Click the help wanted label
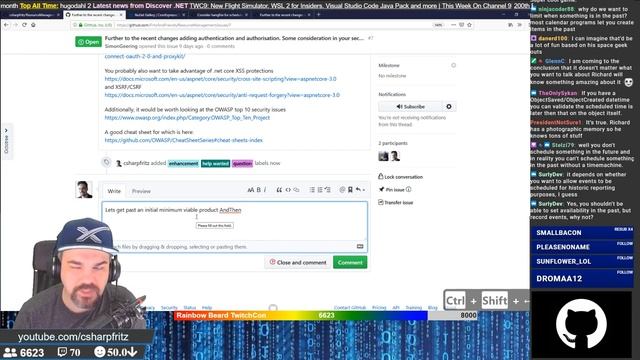Viewport: 640px width, 360px height. [x=216, y=163]
